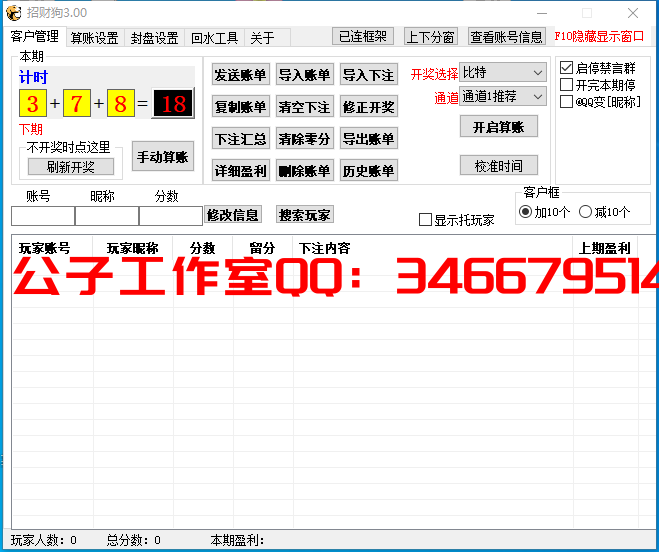The height and width of the screenshot is (552, 659).
Task: Click the 下注内容 column header
Action: coord(433,248)
